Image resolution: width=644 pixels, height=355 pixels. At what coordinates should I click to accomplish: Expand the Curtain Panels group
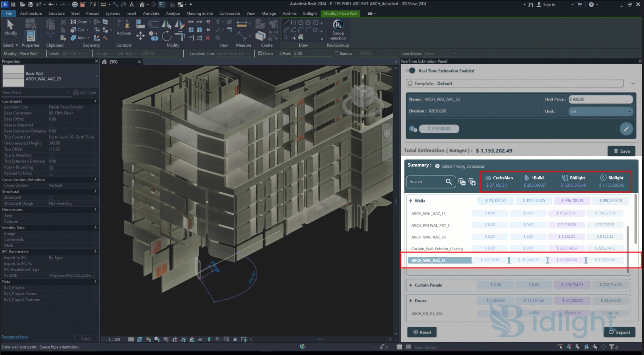pyautogui.click(x=411, y=285)
